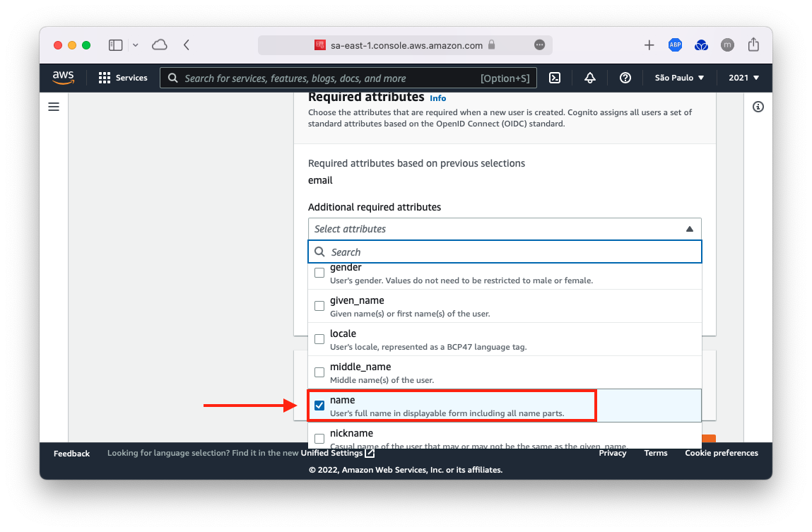Click the 'email' required attribute text
Image resolution: width=812 pixels, height=532 pixels.
point(320,180)
